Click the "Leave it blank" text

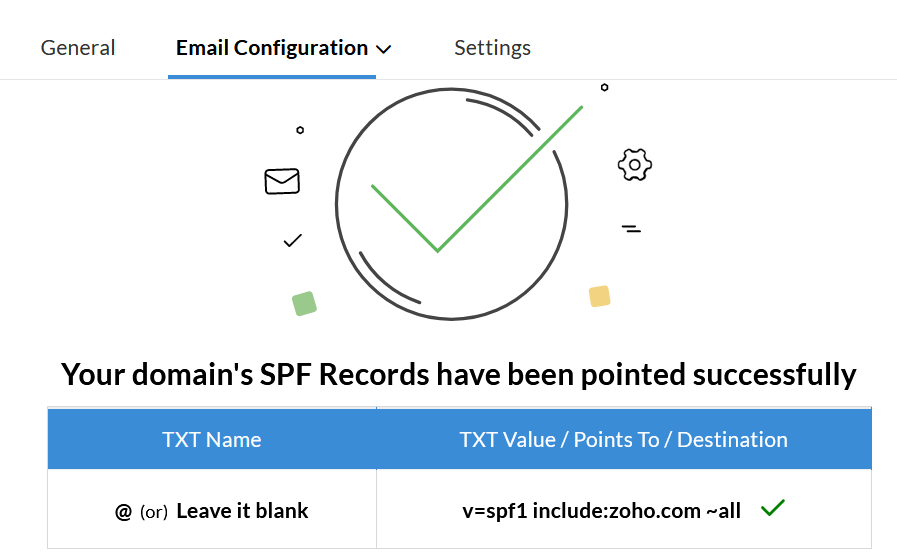(242, 511)
